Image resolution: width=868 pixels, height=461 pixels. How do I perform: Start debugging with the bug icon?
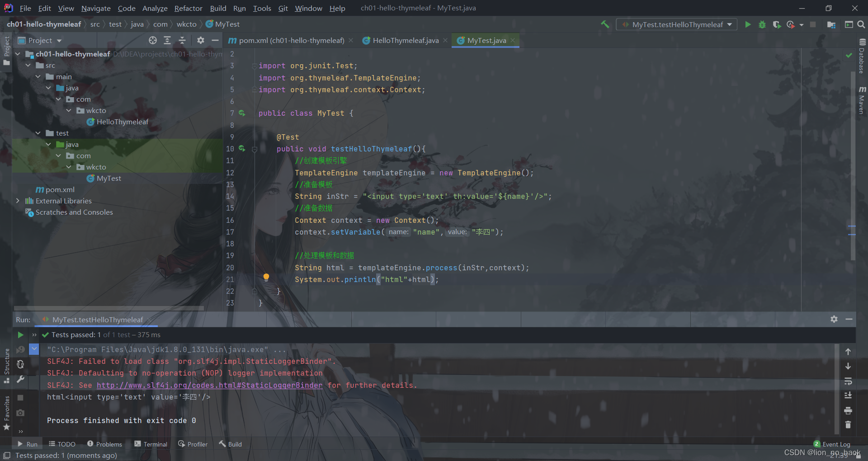point(762,24)
